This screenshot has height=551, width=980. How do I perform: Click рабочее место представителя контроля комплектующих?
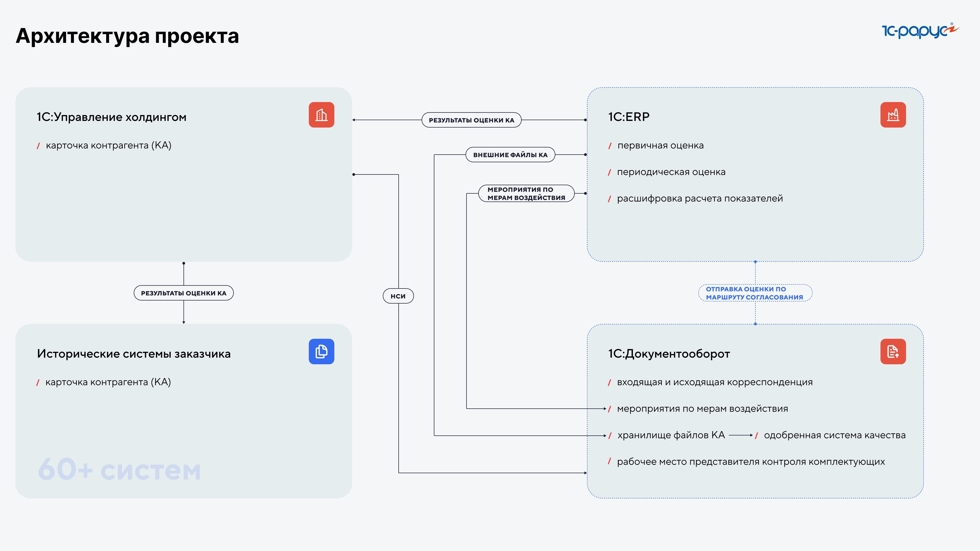[x=751, y=462]
